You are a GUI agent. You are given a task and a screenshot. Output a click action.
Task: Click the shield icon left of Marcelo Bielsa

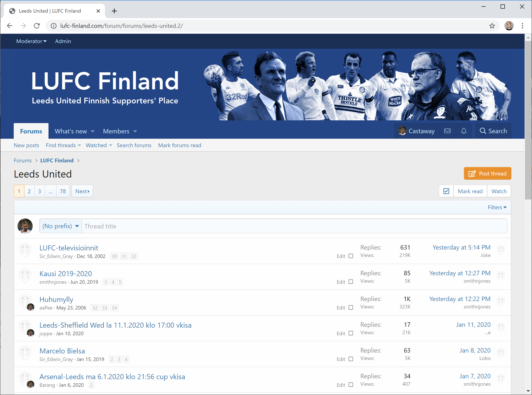pyautogui.click(x=25, y=353)
